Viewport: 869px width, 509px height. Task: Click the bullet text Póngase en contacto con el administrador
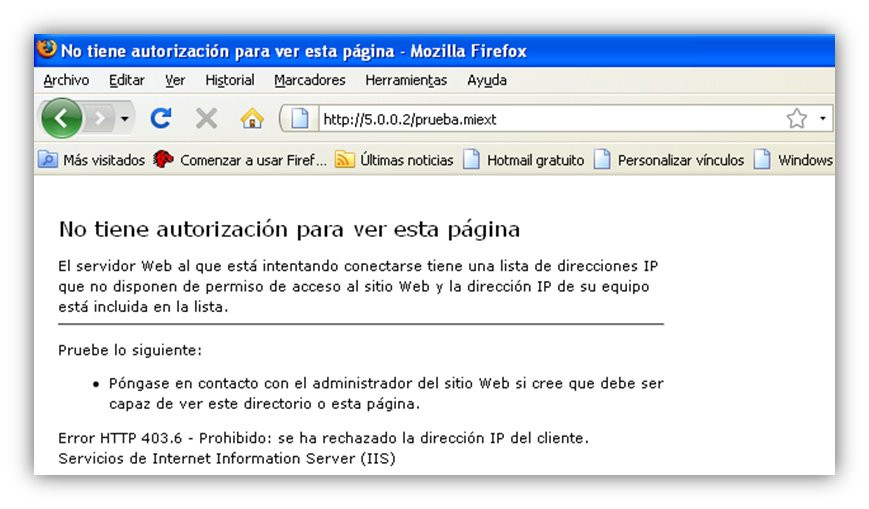point(386,393)
